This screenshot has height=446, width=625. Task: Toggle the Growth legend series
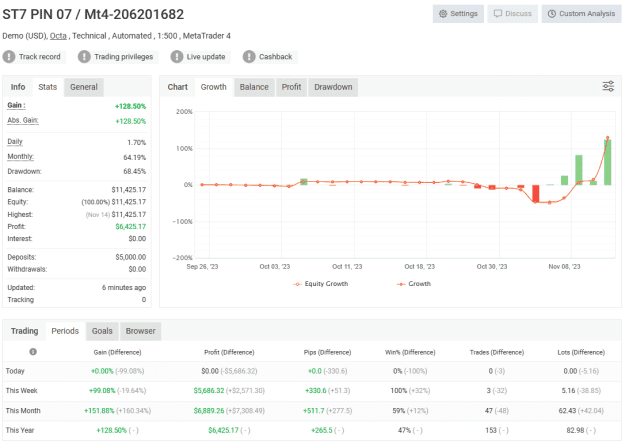click(414, 284)
